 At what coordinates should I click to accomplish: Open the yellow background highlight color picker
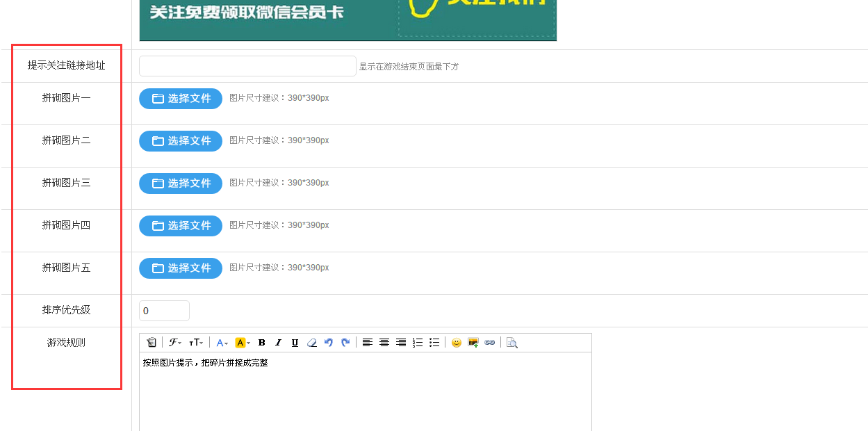pos(243,343)
